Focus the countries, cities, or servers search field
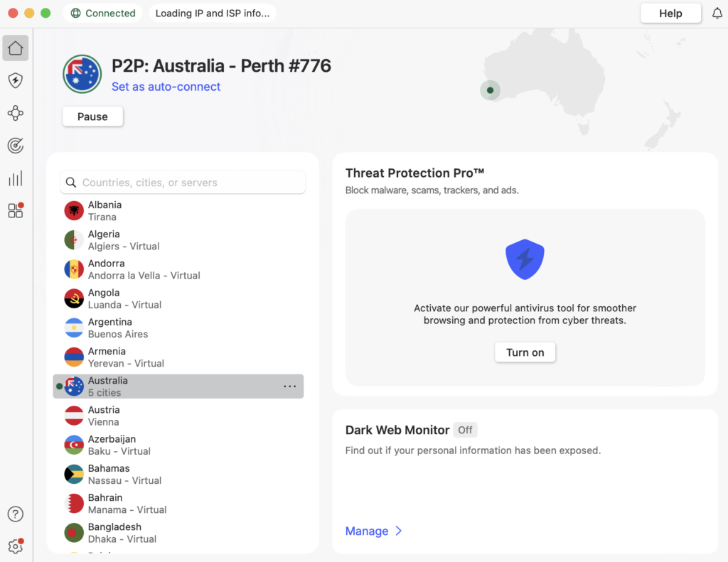 (183, 183)
